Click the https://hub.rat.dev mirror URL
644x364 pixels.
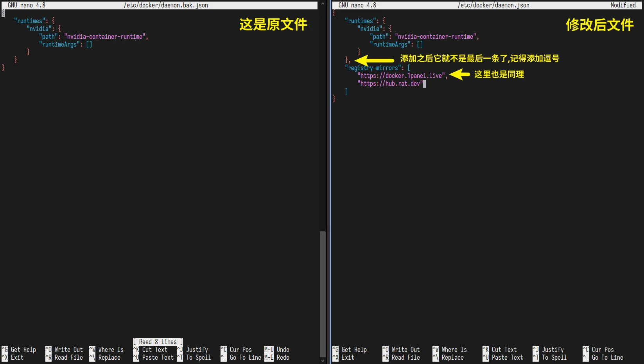(390, 83)
